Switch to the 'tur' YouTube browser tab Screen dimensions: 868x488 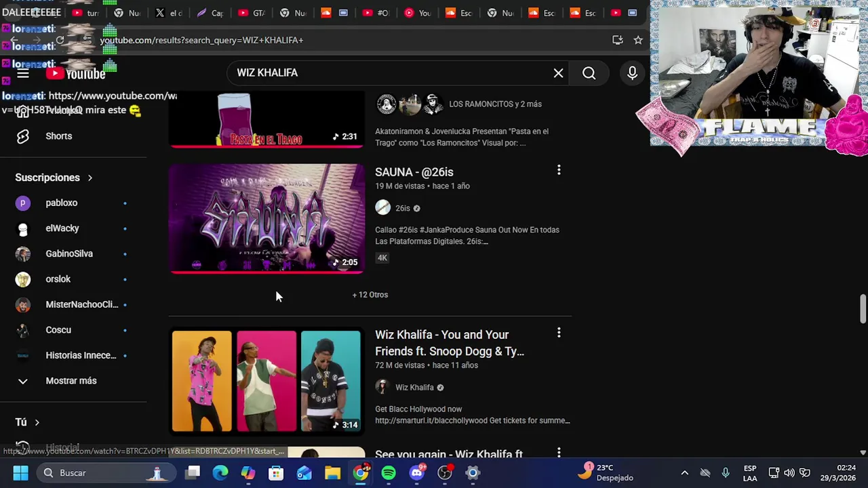pos(85,13)
